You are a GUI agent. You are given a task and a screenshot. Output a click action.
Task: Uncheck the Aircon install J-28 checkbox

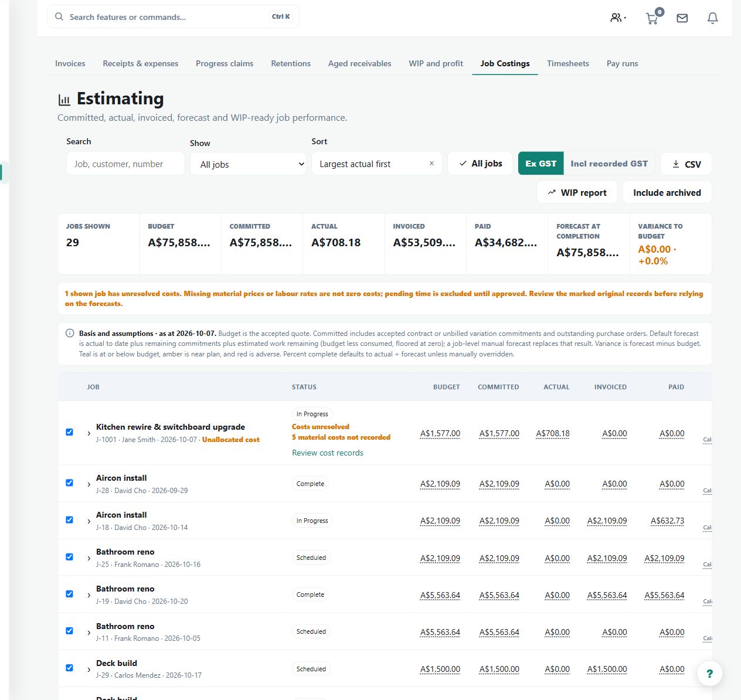(69, 482)
